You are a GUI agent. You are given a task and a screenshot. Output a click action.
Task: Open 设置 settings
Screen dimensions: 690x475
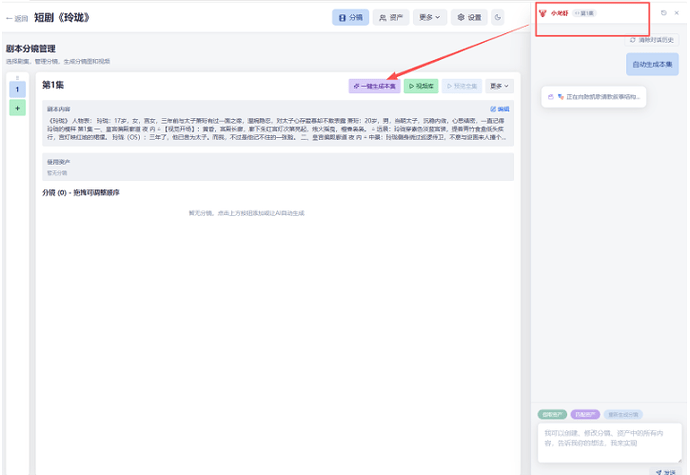(468, 17)
